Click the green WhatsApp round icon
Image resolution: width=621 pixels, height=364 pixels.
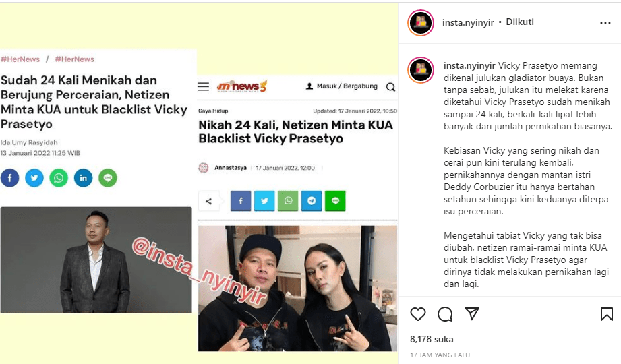pos(59,178)
